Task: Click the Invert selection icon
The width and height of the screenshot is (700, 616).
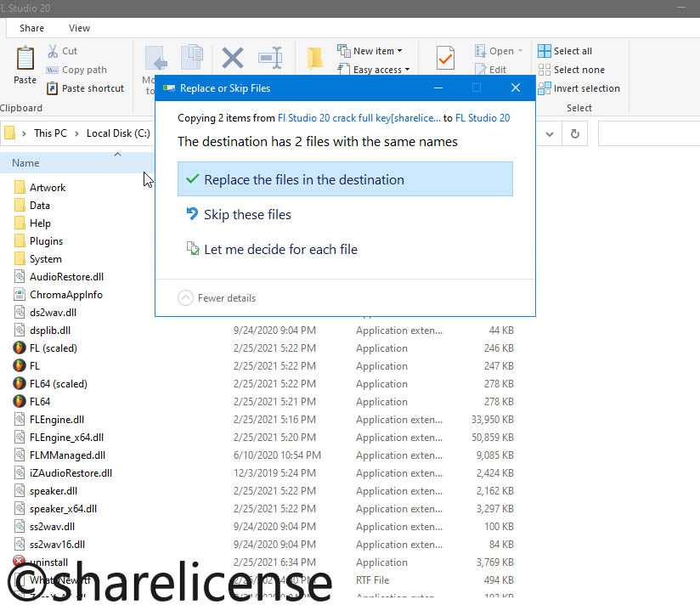Action: click(545, 88)
